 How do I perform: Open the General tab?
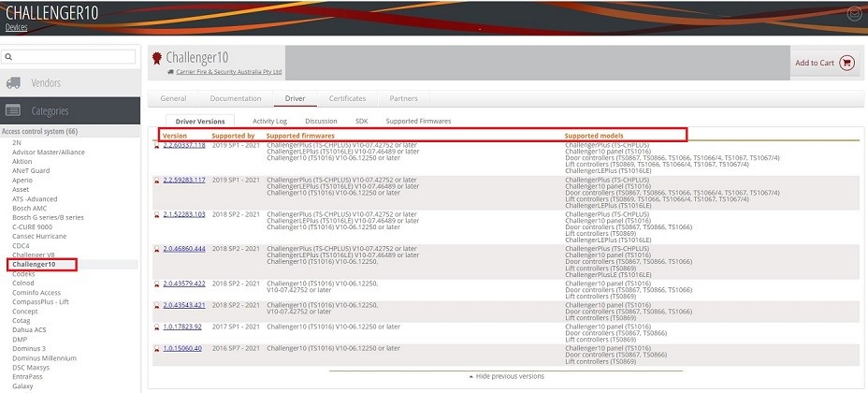[x=173, y=98]
